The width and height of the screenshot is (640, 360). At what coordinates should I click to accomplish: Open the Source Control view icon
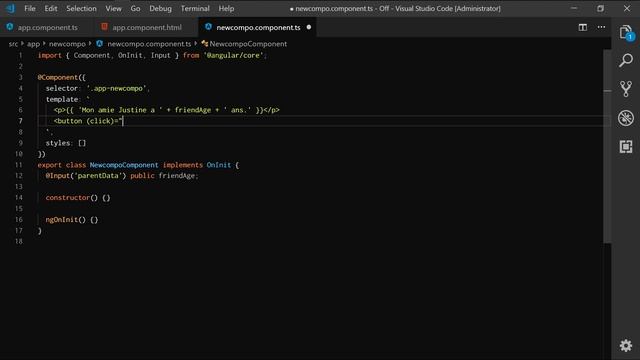(626, 89)
